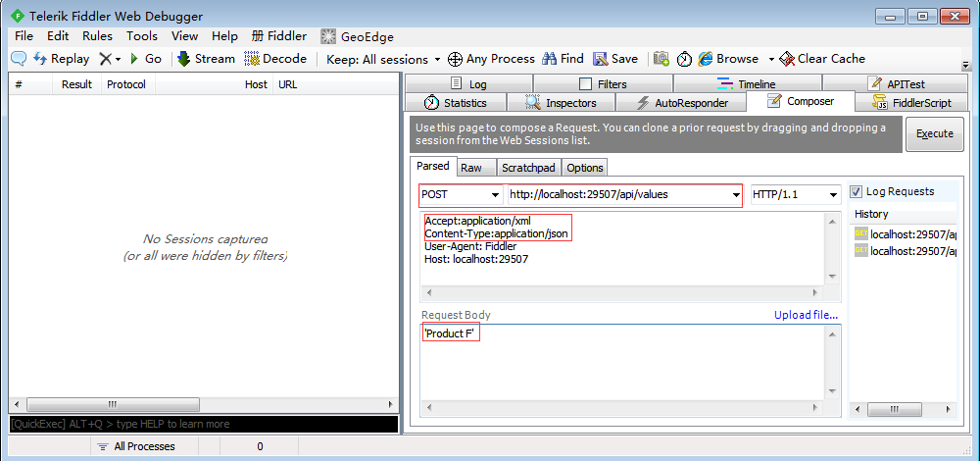Click the Result column header
This screenshot has height=461, width=980.
click(76, 84)
